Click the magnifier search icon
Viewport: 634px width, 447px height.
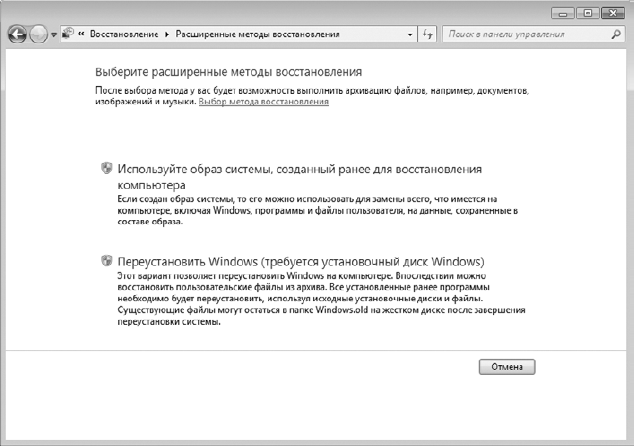[616, 34]
